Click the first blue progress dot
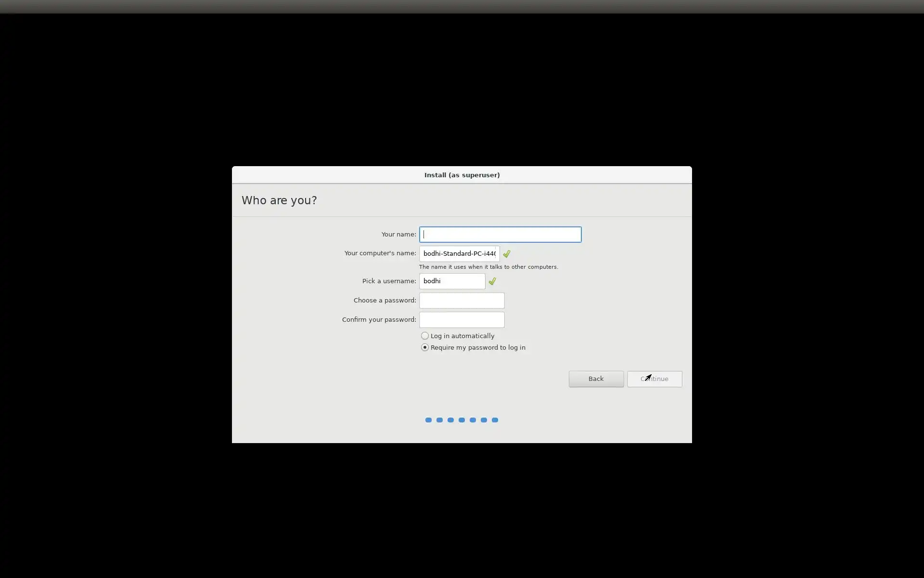Screen dimensions: 924x578 pyautogui.click(x=428, y=420)
